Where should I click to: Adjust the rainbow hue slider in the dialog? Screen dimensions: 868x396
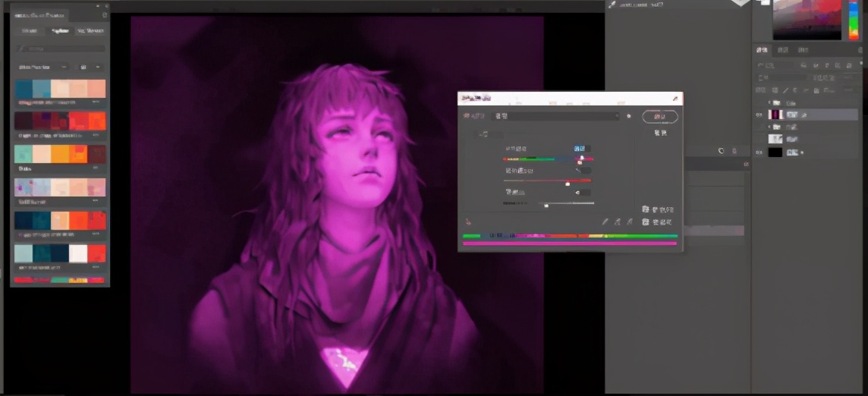point(548,159)
